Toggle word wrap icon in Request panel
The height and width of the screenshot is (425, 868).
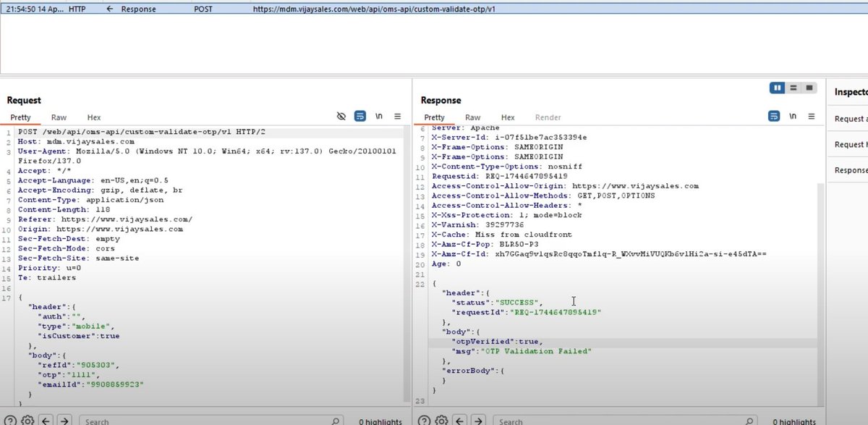click(x=359, y=116)
